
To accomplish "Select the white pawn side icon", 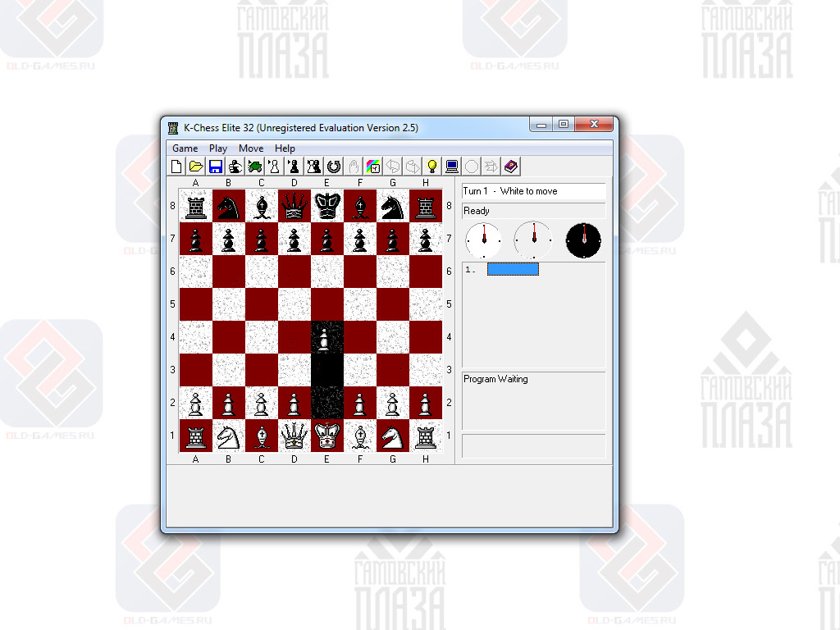I will click(274, 167).
